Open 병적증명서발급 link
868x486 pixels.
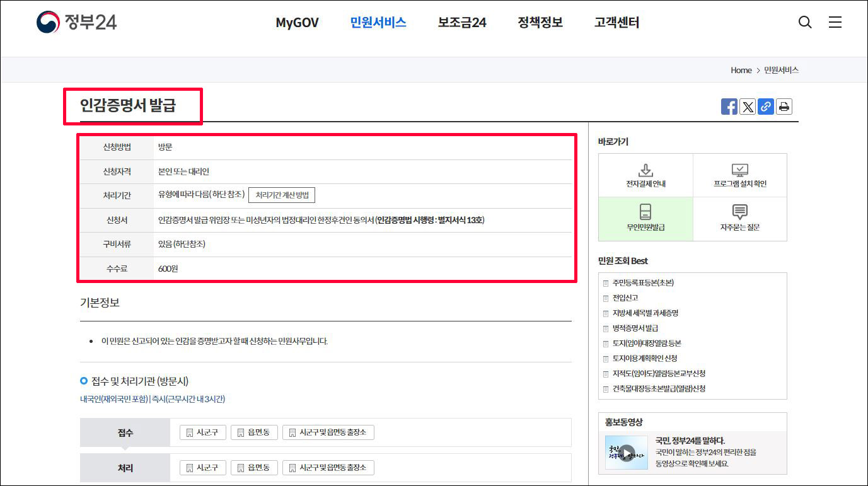point(635,328)
